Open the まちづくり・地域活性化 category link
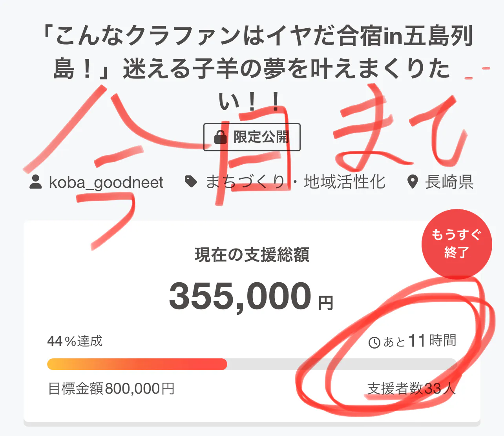Image resolution: width=504 pixels, height=436 pixels. pyautogui.click(x=295, y=182)
